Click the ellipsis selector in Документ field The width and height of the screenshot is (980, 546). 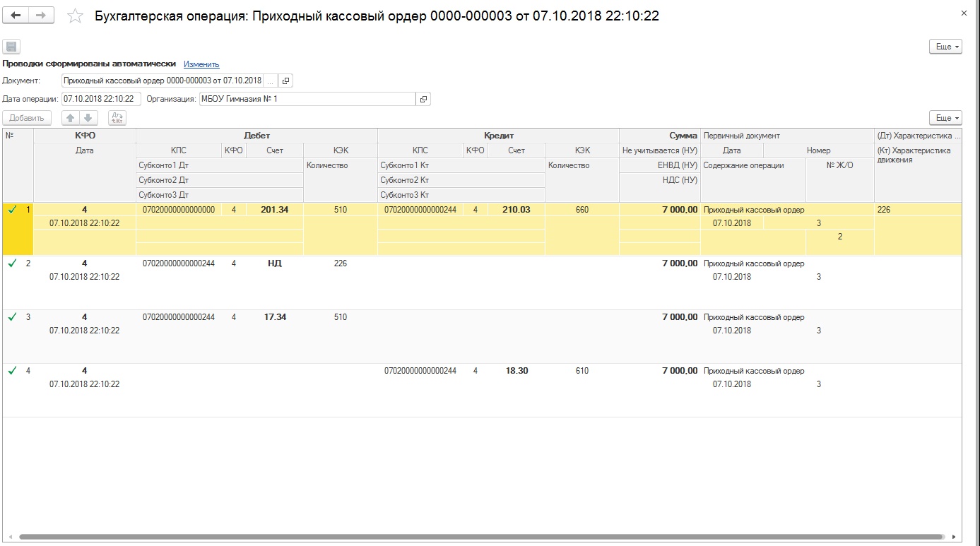pos(271,81)
